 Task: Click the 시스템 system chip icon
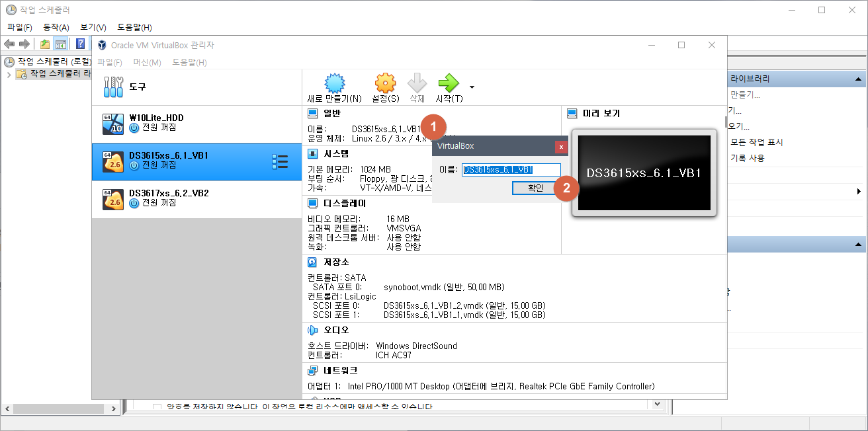pyautogui.click(x=313, y=153)
